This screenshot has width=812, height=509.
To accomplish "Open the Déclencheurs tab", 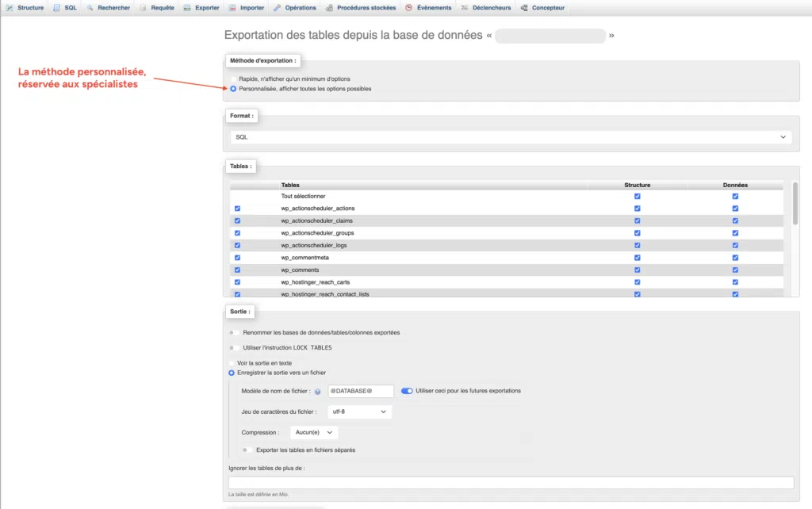I will click(486, 8).
